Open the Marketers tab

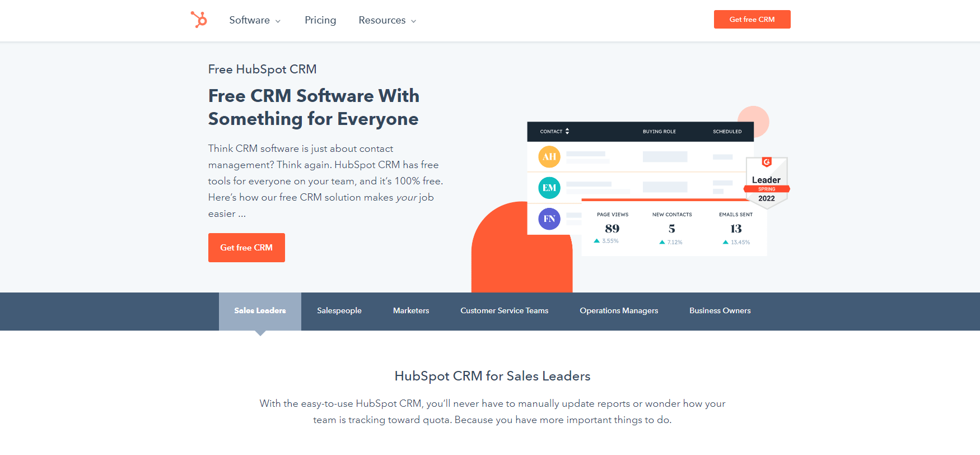pyautogui.click(x=411, y=311)
